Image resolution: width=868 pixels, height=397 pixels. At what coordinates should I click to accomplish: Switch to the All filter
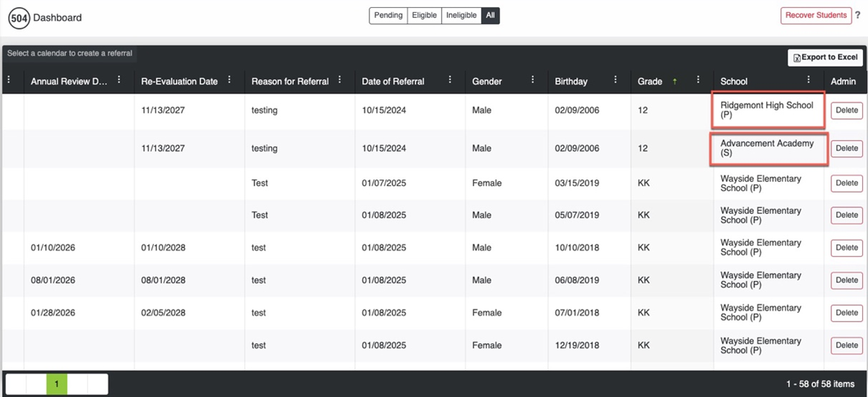(490, 15)
